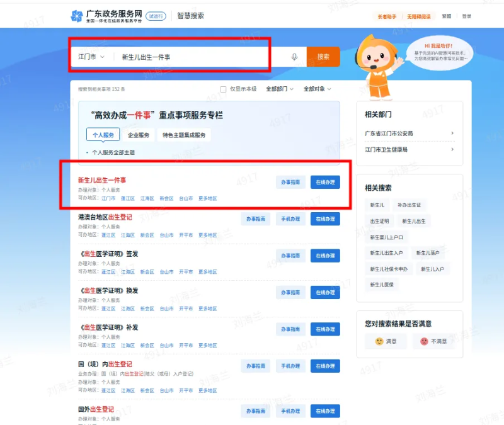This screenshot has height=425, width=504.
Task: Click the 搜索 magnifier search button
Action: tap(323, 56)
